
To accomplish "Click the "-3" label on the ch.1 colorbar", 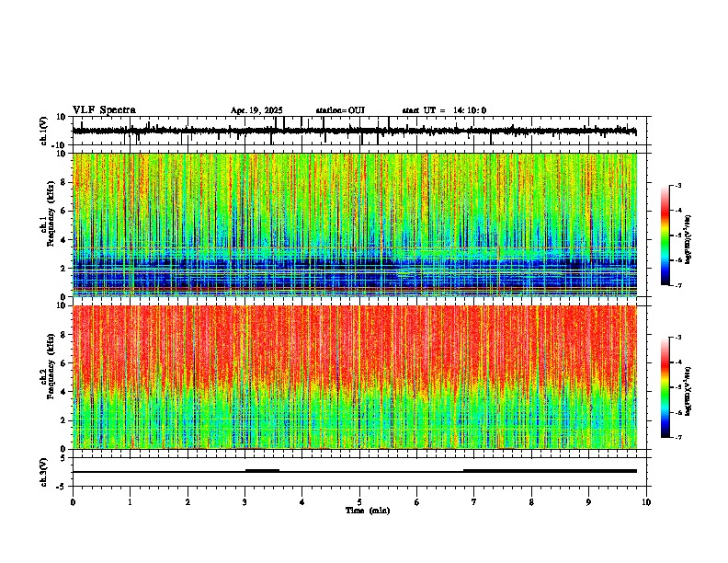I will coord(678,186).
